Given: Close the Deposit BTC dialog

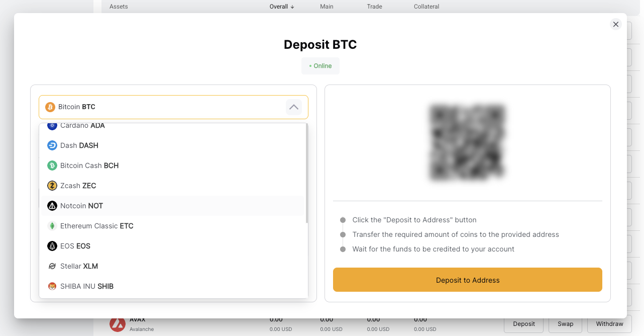Looking at the screenshot, I should pyautogui.click(x=616, y=24).
